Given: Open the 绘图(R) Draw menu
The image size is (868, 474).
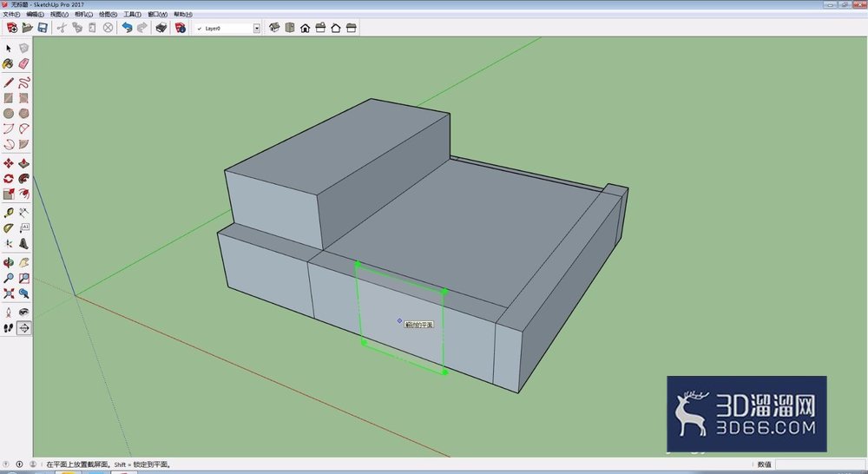Looking at the screenshot, I should pyautogui.click(x=108, y=15).
